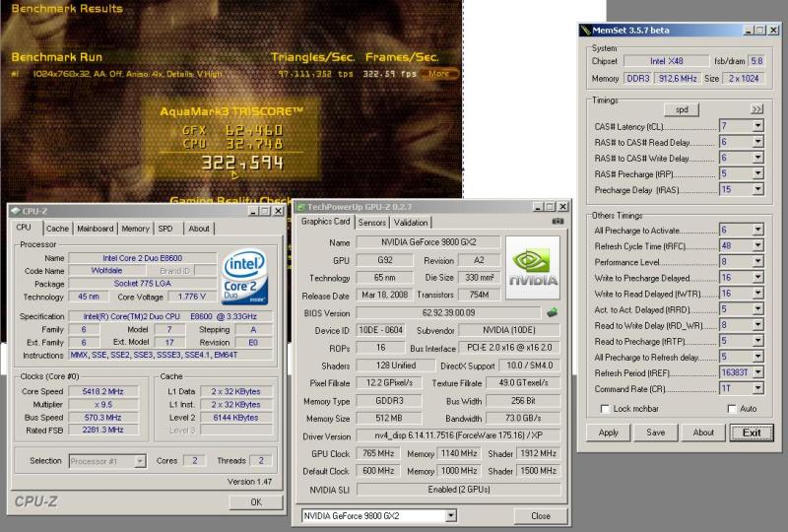Click the Intel Core 2 Duo logo
Image resolution: width=788 pixels, height=532 pixels.
click(x=244, y=277)
